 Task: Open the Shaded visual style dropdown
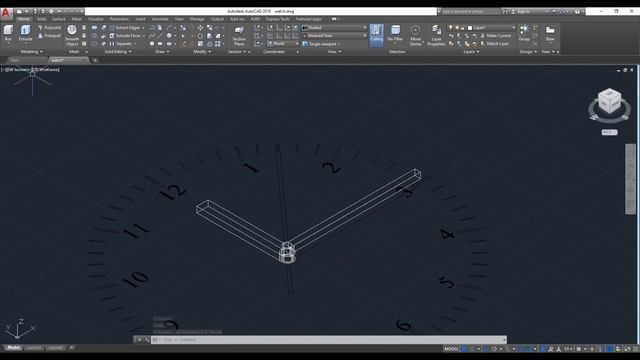334,28
